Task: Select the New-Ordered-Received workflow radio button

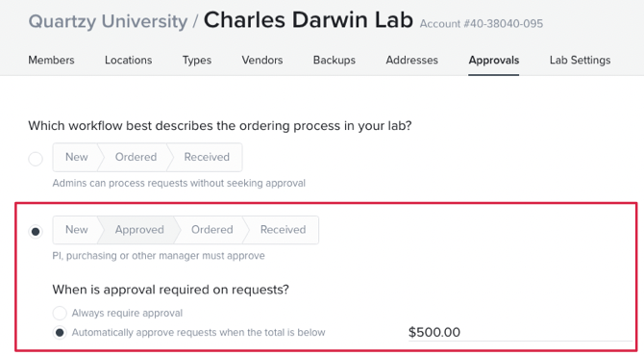Action: [36, 159]
